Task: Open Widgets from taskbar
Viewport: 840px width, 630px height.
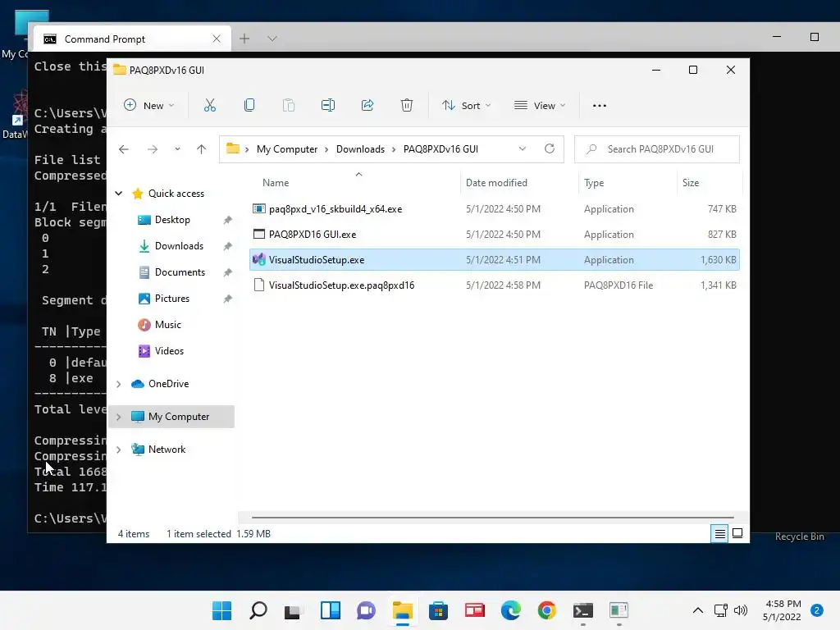Action: pos(330,610)
